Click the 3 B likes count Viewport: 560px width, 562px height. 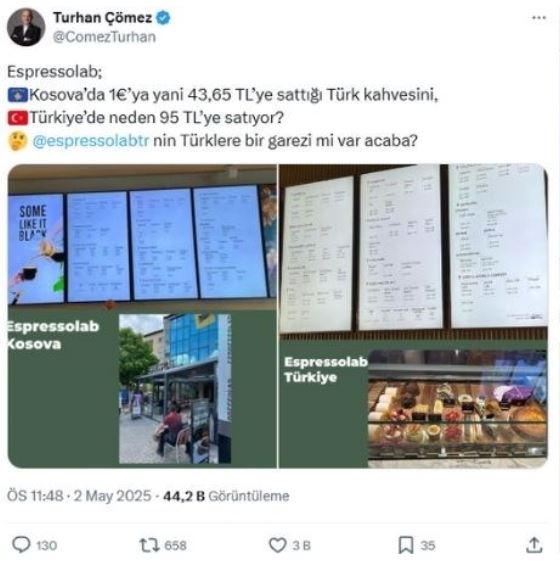tap(302, 546)
